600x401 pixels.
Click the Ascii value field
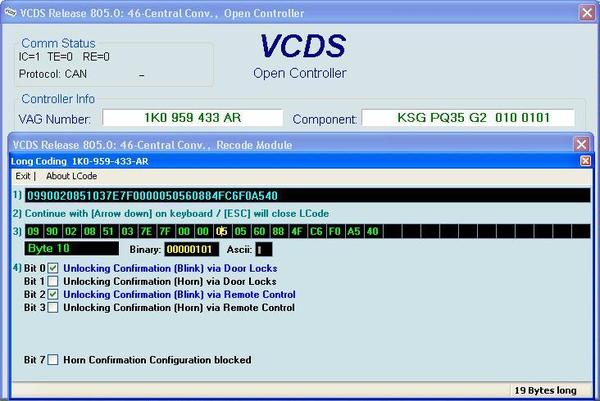point(264,249)
